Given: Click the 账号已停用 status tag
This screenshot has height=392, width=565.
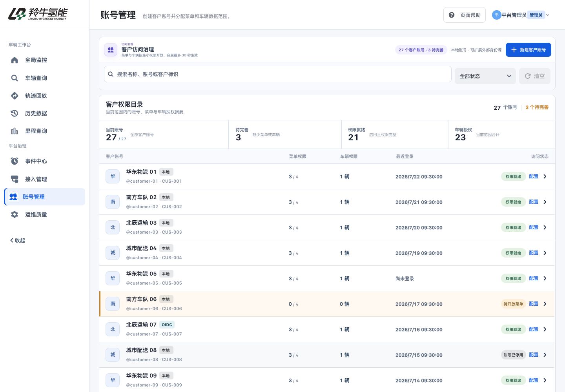Looking at the screenshot, I should click(513, 355).
